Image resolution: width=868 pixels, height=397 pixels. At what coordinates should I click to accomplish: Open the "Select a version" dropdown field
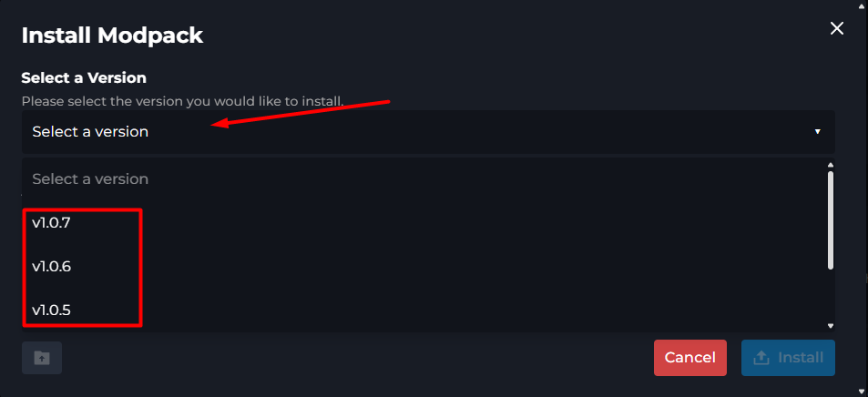point(428,132)
